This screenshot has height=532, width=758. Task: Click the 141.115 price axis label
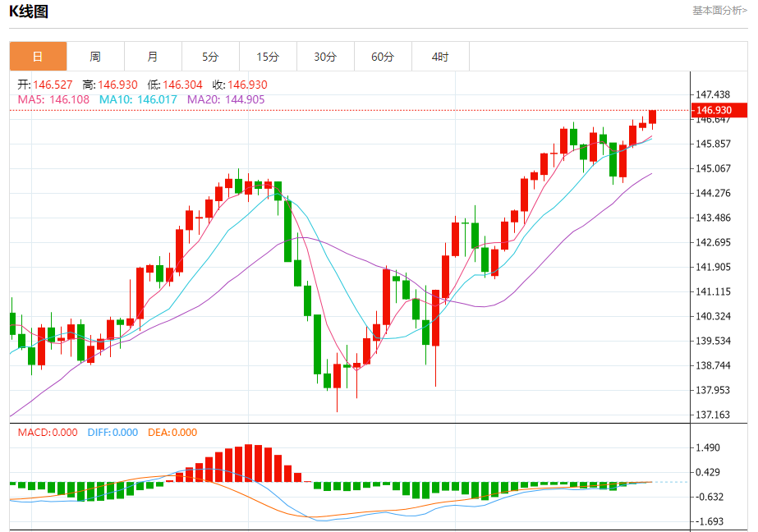pyautogui.click(x=713, y=291)
